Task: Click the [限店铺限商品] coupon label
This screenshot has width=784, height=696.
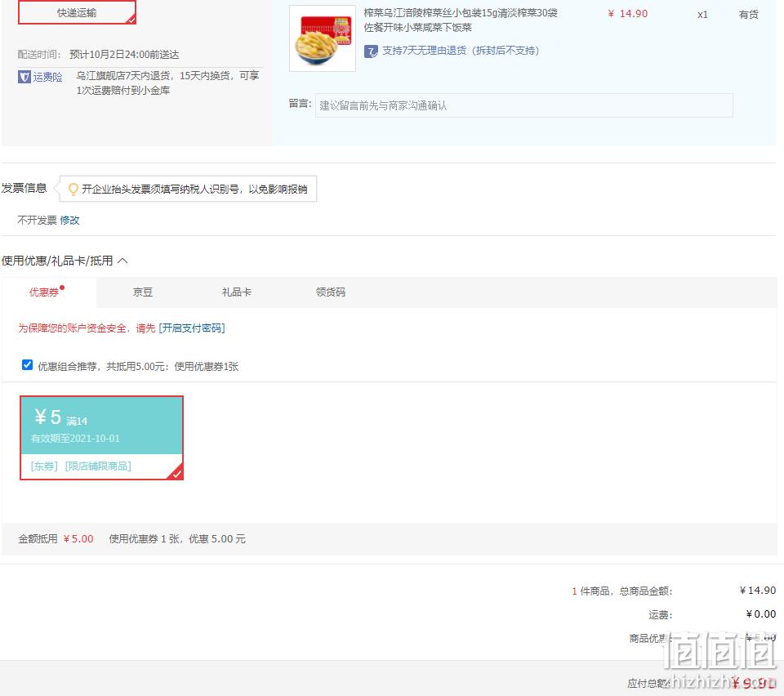Action: point(98,466)
